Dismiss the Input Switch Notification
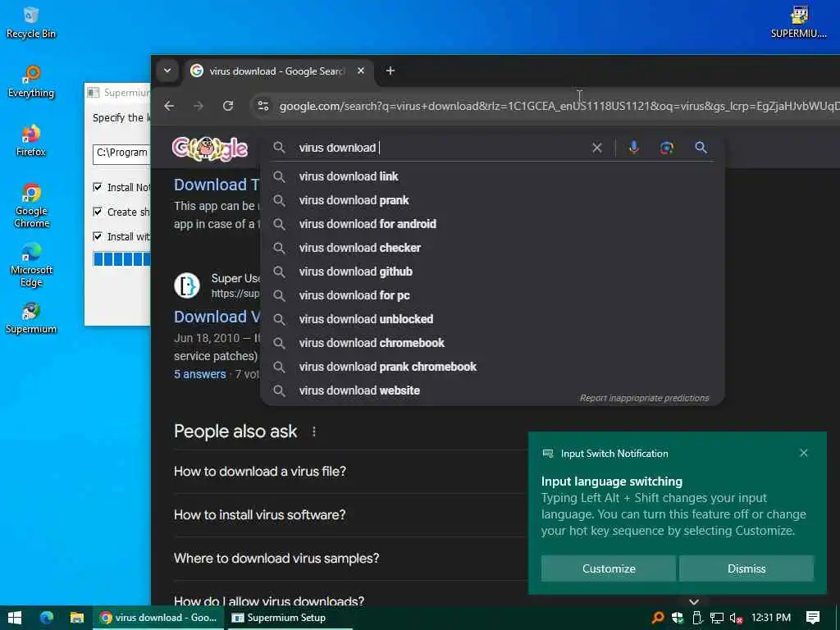The width and height of the screenshot is (840, 630). click(x=746, y=568)
